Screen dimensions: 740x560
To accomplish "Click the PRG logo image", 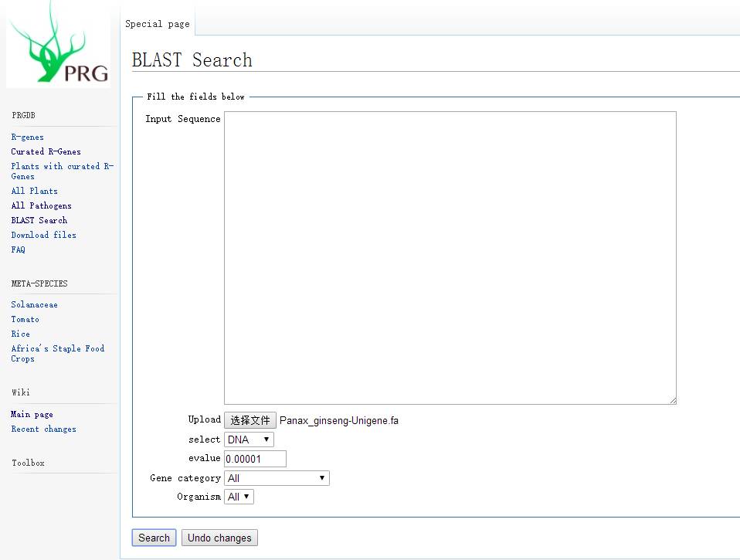I will (59, 43).
